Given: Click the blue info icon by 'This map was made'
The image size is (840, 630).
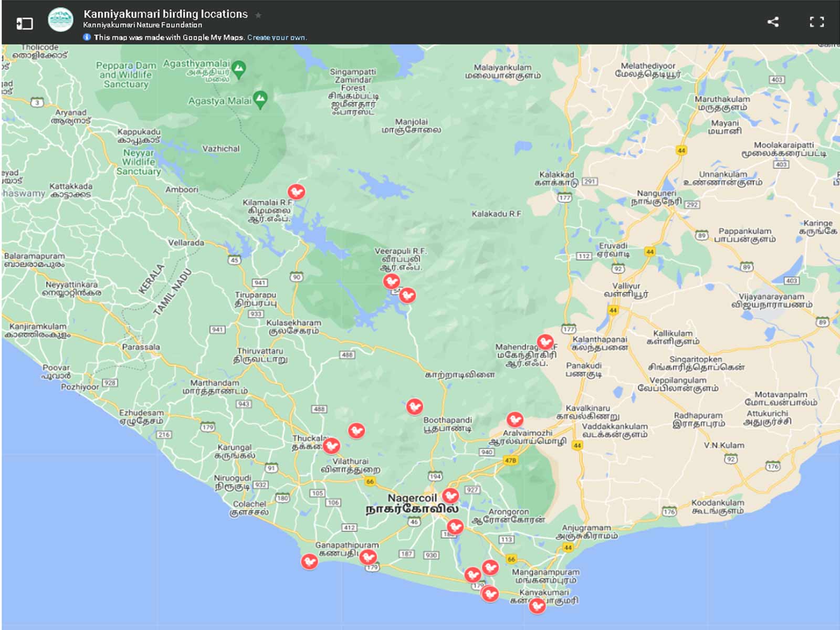Looking at the screenshot, I should pyautogui.click(x=87, y=37).
